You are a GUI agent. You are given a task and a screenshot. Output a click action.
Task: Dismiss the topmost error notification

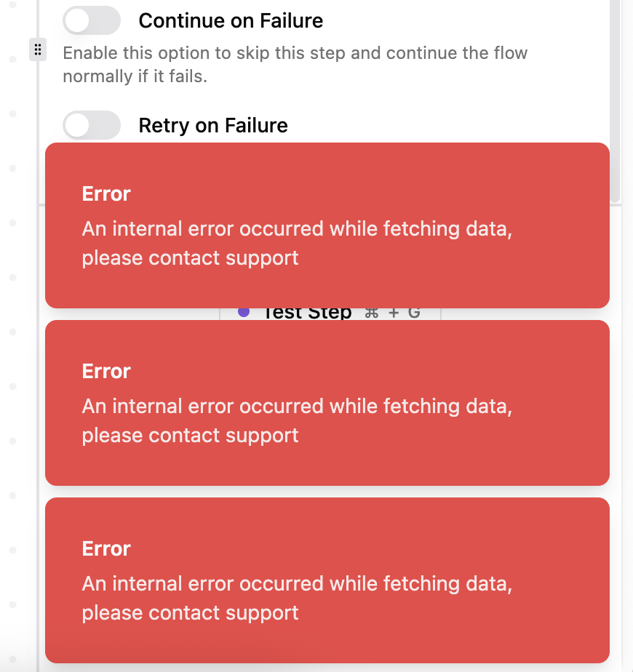click(327, 225)
